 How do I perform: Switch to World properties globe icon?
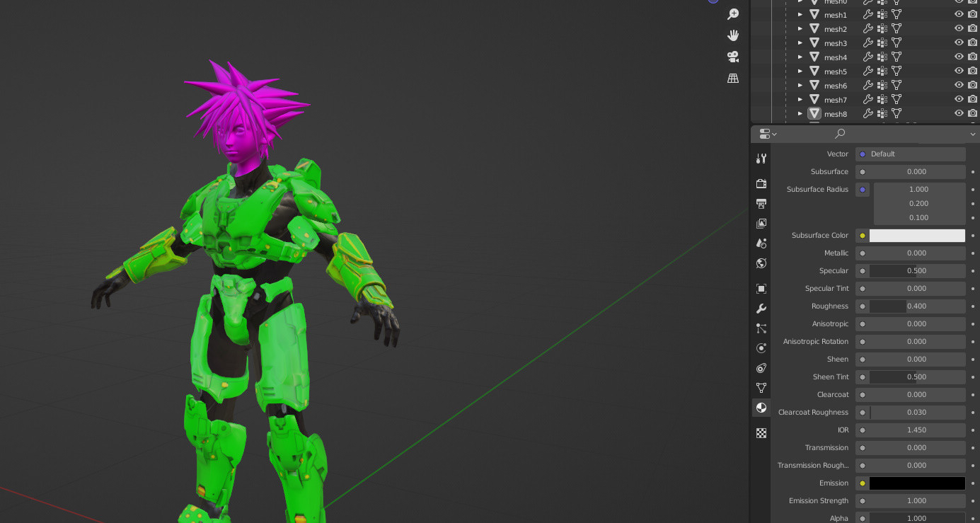(761, 263)
